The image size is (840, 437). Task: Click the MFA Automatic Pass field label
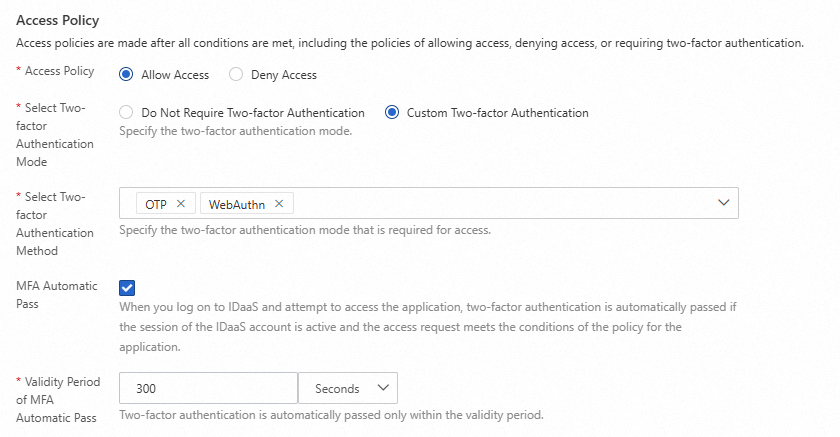click(55, 294)
